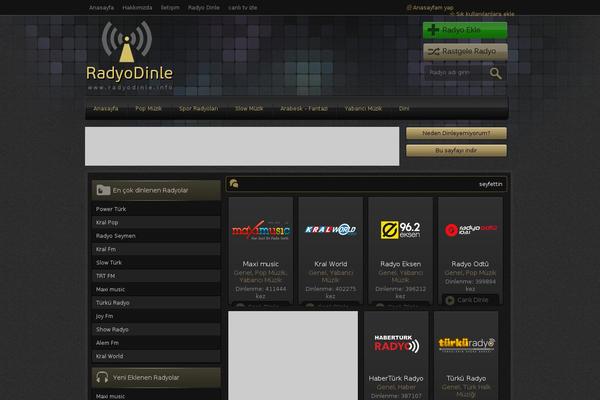Image resolution: width=600 pixels, height=400 pixels.
Task: Open the HaberTürk Radyo logo thumbnail
Action: 396,344
